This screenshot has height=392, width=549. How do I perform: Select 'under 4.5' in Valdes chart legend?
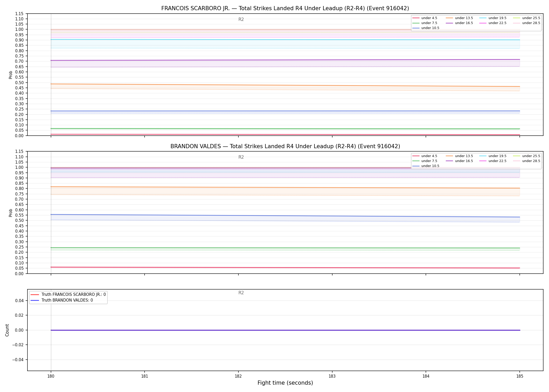[x=425, y=156]
